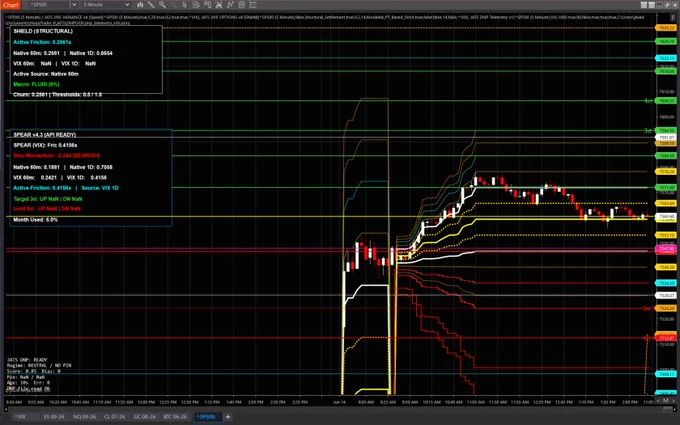This screenshot has width=680, height=425.
Task: Click the left arrow beside the M button
Action: pos(658,400)
